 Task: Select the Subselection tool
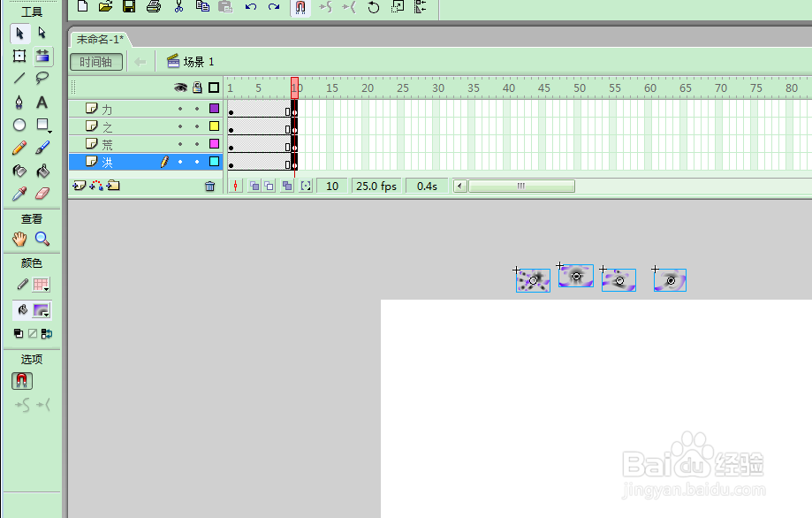(x=42, y=34)
